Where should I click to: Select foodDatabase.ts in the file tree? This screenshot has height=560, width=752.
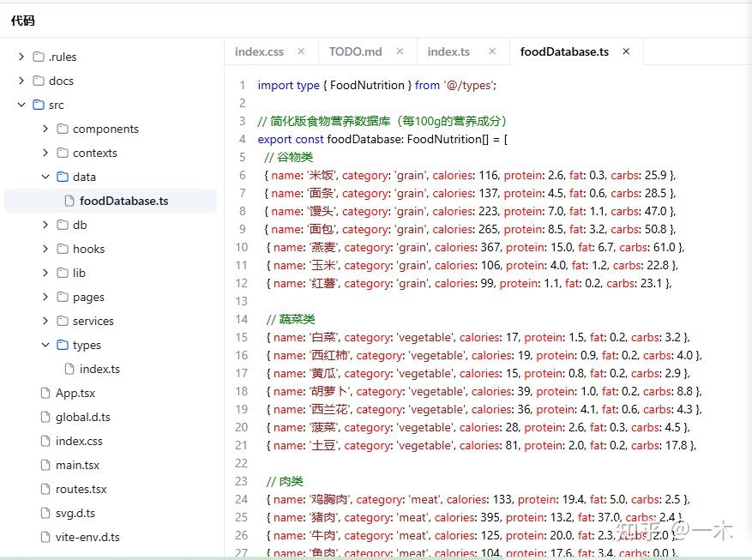(x=123, y=201)
